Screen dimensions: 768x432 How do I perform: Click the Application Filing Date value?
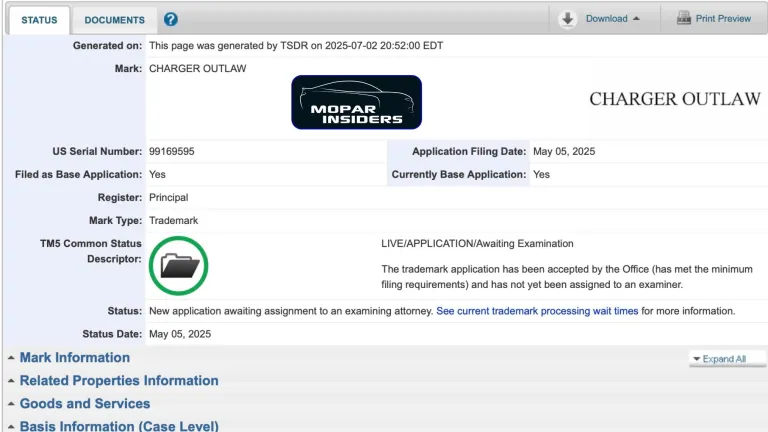pyautogui.click(x=564, y=151)
